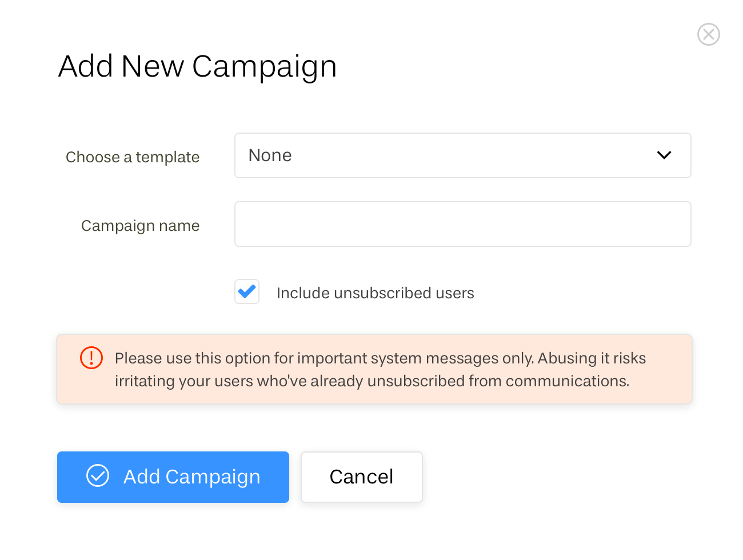Screen dimensions: 743x560
Task: Click the "Add Campaign" button text label
Action: [191, 477]
